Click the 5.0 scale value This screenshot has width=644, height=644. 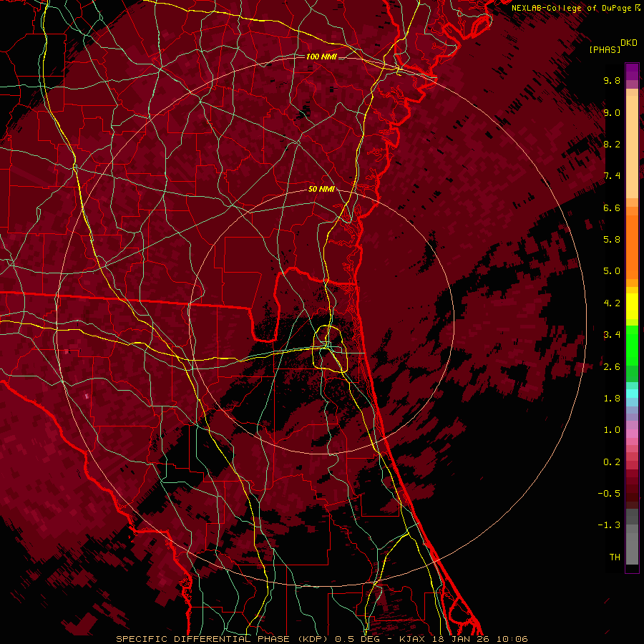pyautogui.click(x=612, y=271)
